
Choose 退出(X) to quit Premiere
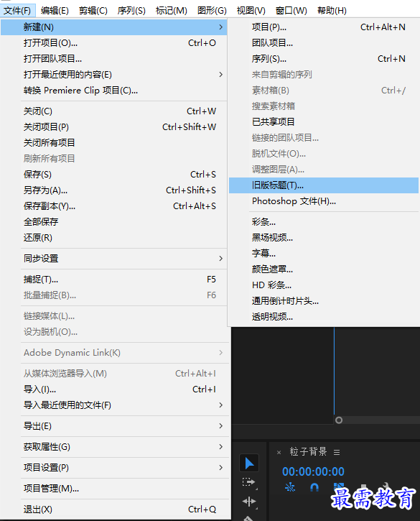click(115, 509)
